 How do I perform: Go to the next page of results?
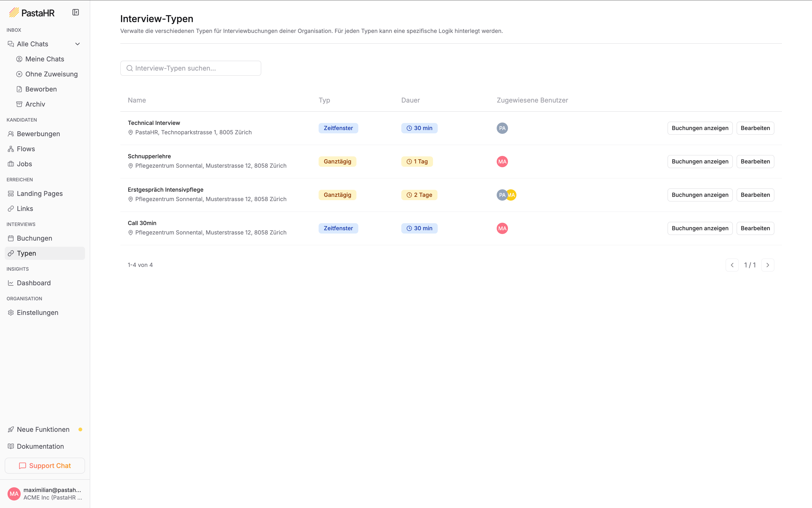click(x=768, y=265)
